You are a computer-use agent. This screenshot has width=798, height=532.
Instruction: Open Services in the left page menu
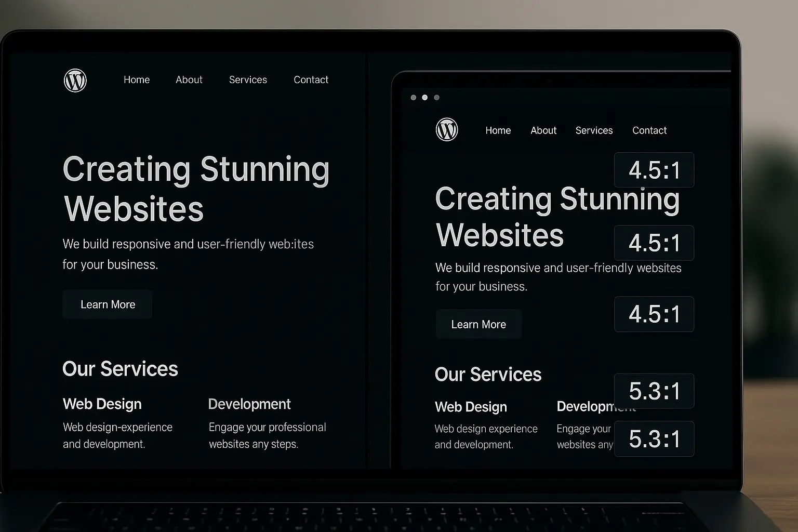tap(248, 79)
